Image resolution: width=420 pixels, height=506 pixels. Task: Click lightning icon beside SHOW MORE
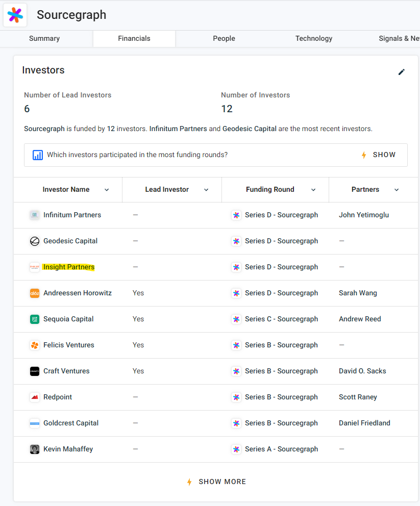click(189, 482)
